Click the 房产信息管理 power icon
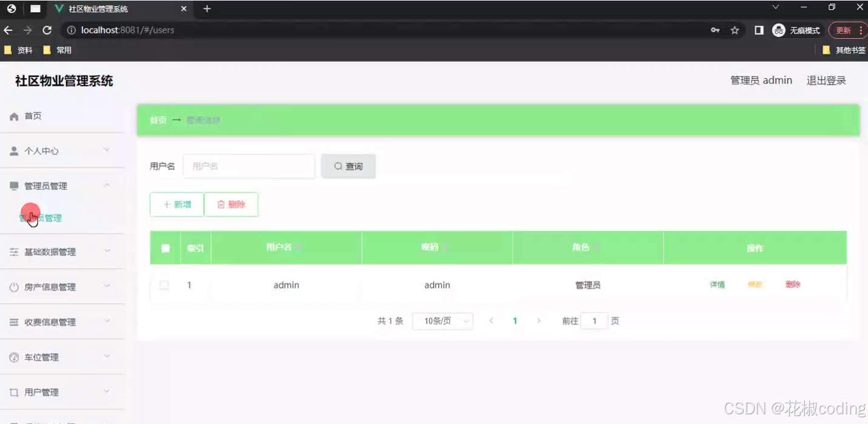This screenshot has height=424, width=868. pos(14,287)
